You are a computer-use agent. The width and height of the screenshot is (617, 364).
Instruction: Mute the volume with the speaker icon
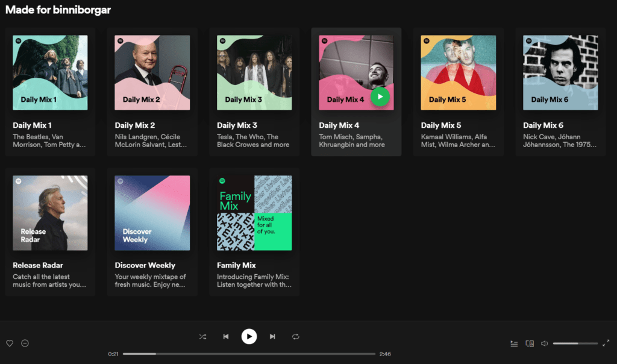click(x=545, y=344)
